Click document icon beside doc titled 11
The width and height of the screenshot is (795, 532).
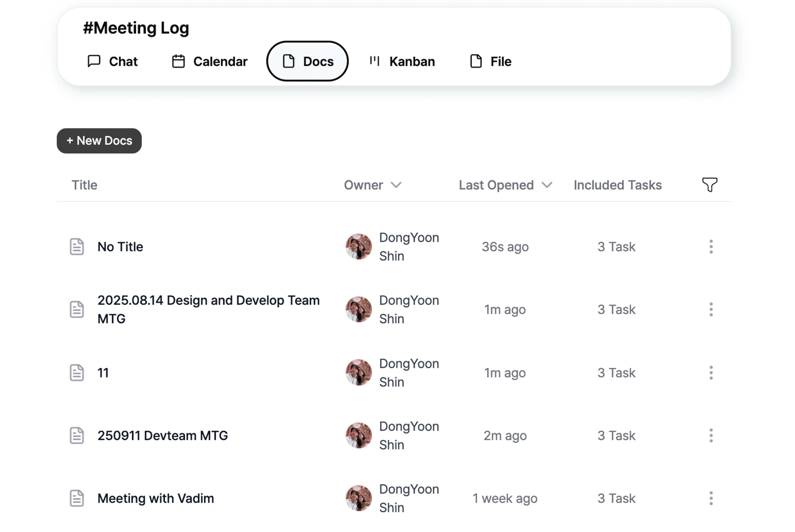point(77,373)
